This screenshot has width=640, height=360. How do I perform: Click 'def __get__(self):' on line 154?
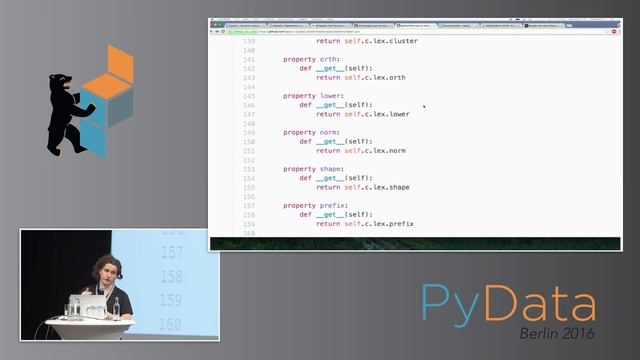click(336, 178)
